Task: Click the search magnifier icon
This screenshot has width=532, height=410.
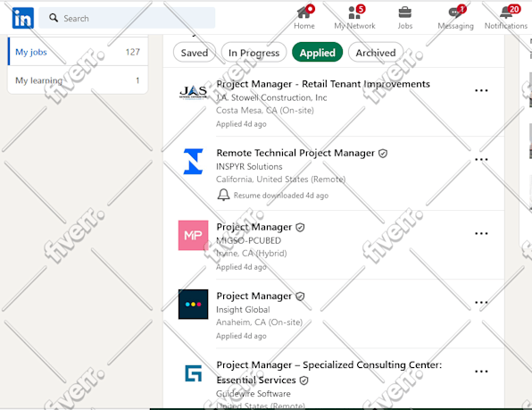Action: pyautogui.click(x=54, y=18)
